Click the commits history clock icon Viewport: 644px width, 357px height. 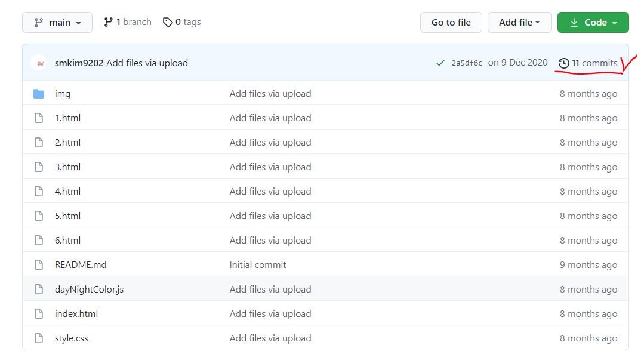[564, 63]
